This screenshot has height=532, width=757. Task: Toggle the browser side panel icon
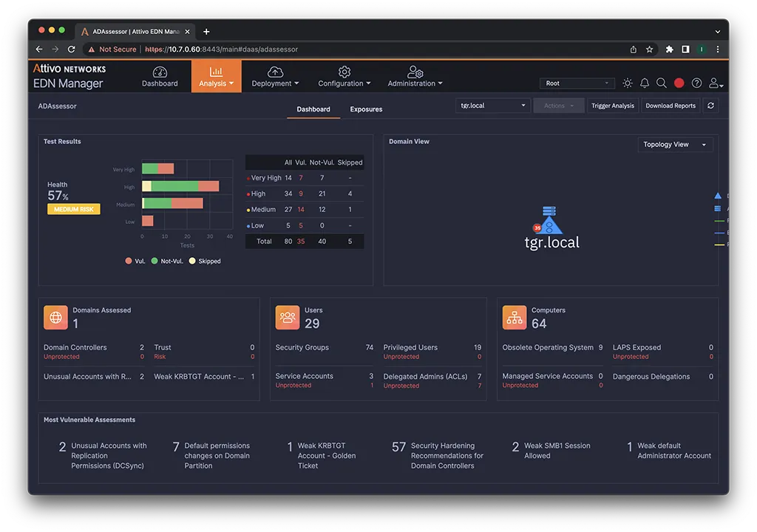click(x=685, y=50)
